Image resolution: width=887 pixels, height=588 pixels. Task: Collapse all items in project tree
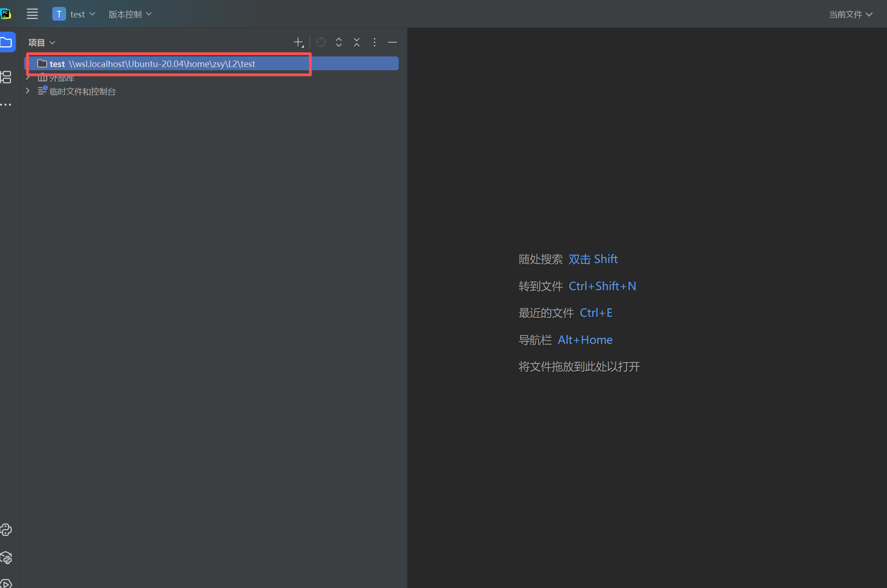[x=356, y=42]
